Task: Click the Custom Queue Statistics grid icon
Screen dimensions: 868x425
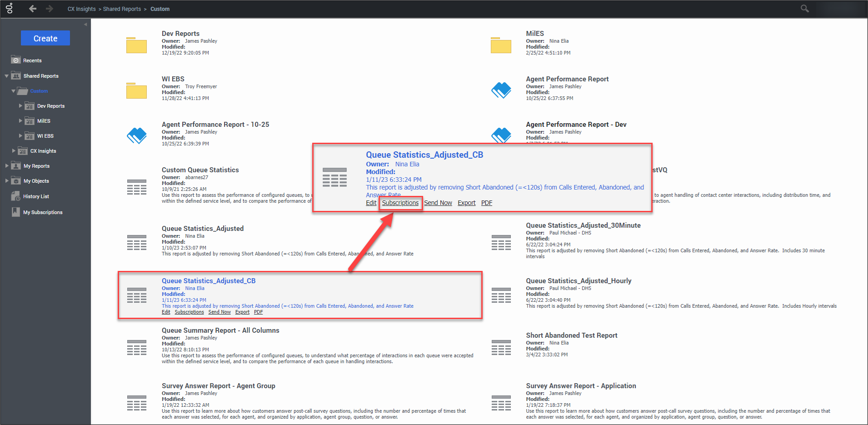Action: tap(136, 187)
